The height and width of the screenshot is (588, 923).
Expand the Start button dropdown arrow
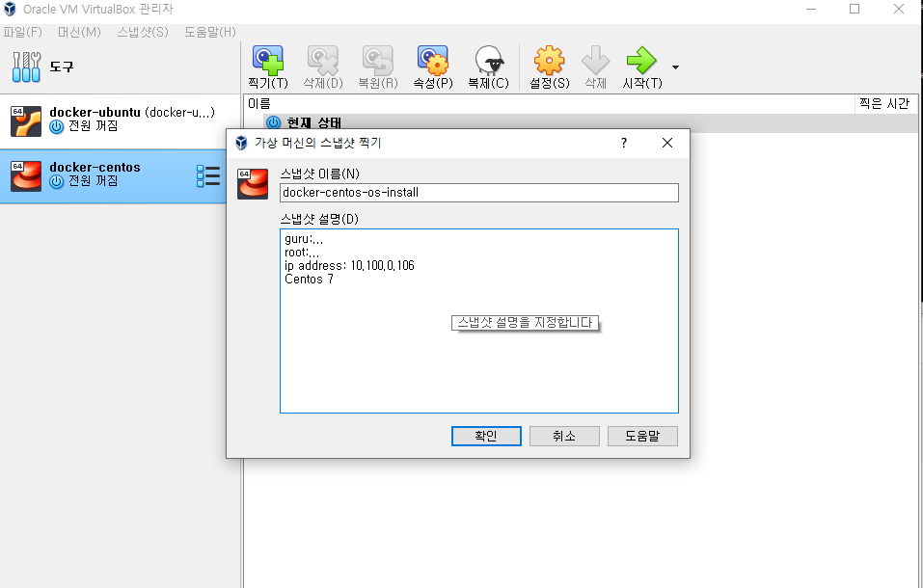pyautogui.click(x=675, y=67)
